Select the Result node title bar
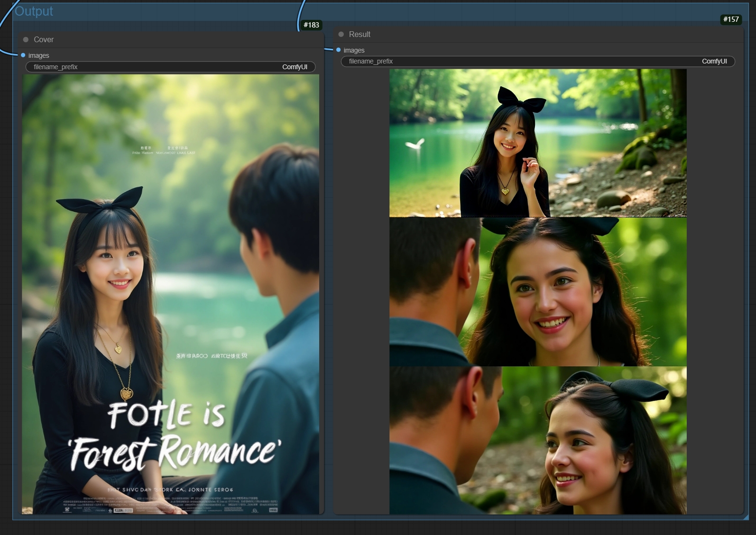Viewport: 756px width, 535px height. coord(522,35)
